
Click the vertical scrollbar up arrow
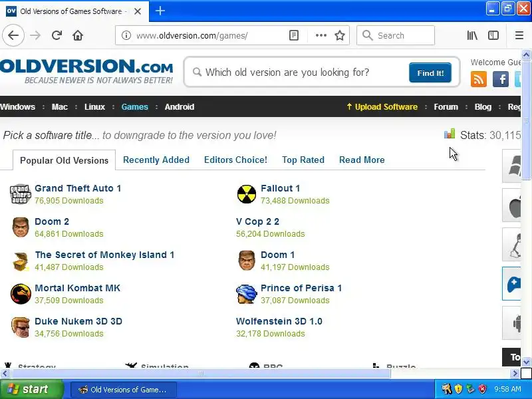[526, 55]
